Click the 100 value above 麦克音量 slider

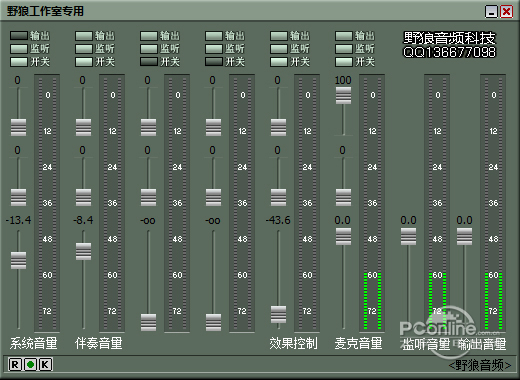click(x=343, y=80)
